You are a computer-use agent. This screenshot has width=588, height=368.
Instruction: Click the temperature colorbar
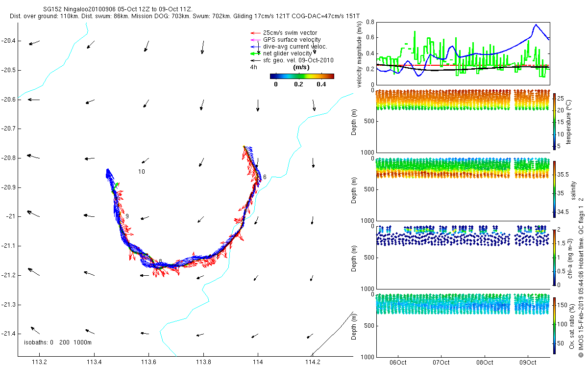555,121
